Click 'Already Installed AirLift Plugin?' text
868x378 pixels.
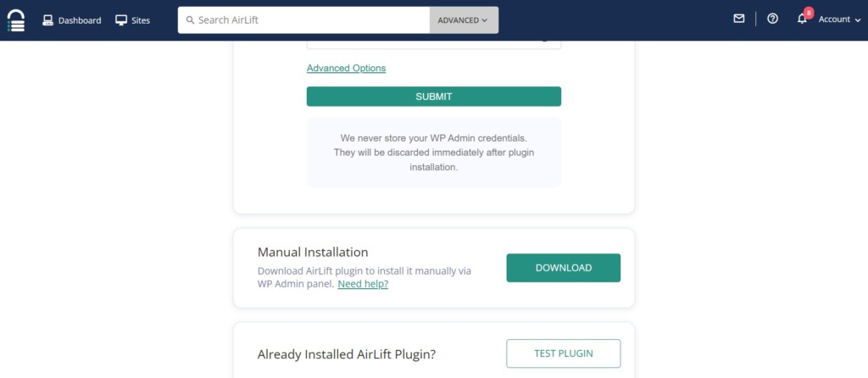coord(347,354)
